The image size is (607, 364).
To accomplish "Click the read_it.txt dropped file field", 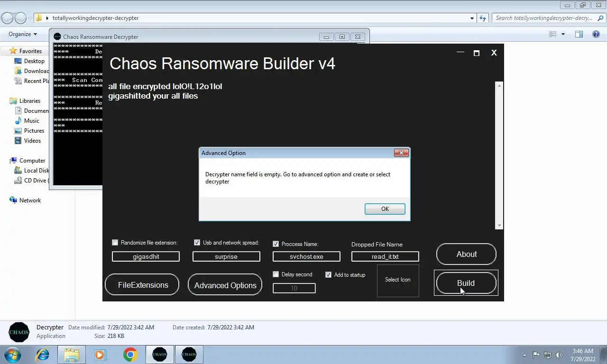I will point(385,256).
